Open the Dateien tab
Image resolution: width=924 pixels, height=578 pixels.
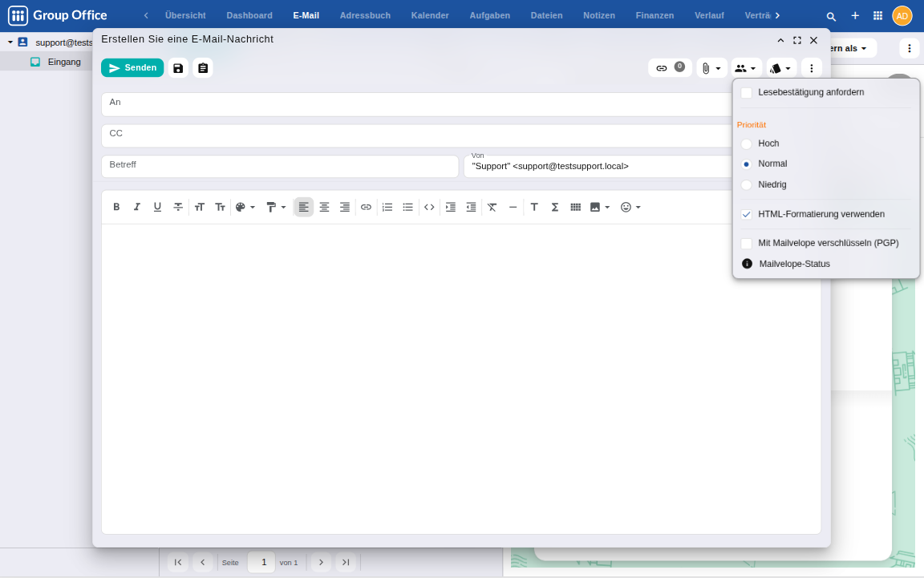click(546, 16)
